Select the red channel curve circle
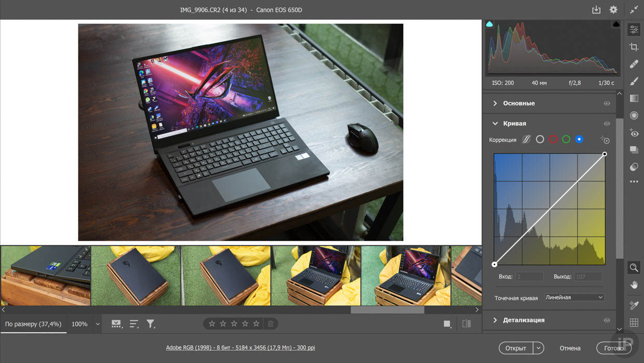 (x=553, y=139)
